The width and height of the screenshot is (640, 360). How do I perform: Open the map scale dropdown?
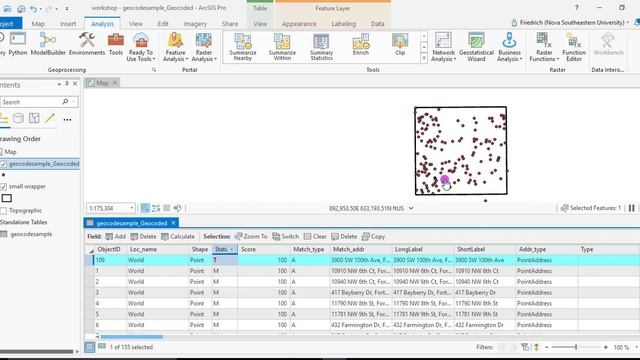(131, 208)
